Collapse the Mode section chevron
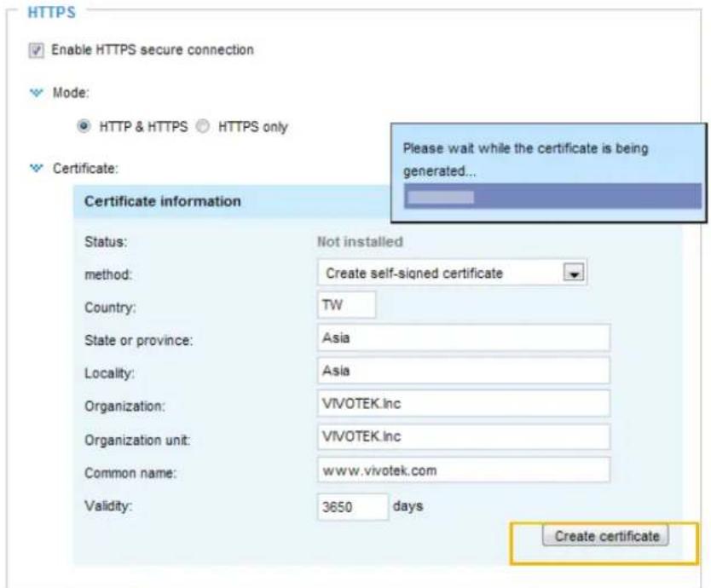Viewport: 711px width, 588px height. click(37, 93)
